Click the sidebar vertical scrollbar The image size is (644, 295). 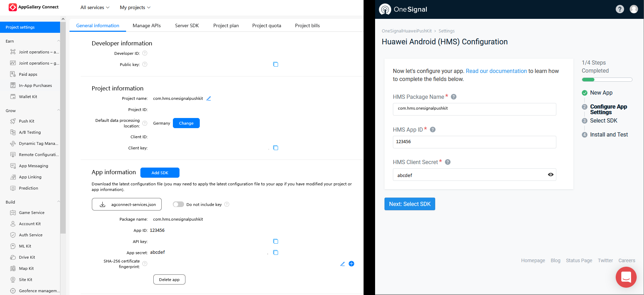tap(63, 127)
